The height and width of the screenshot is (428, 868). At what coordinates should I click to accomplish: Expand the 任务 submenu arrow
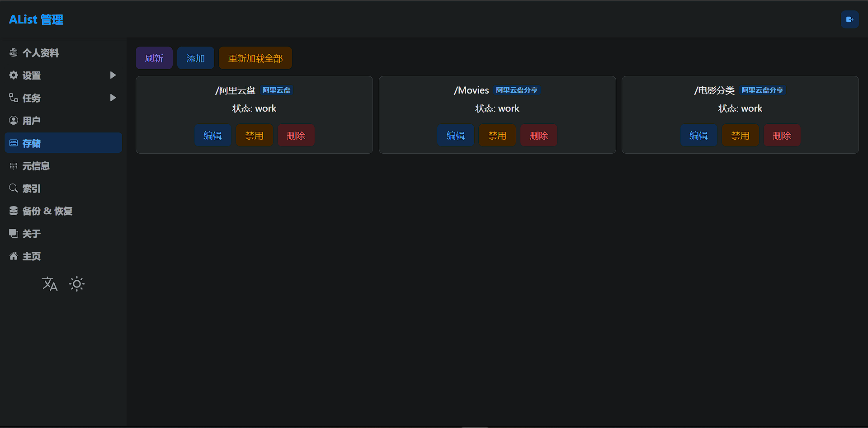tap(113, 98)
